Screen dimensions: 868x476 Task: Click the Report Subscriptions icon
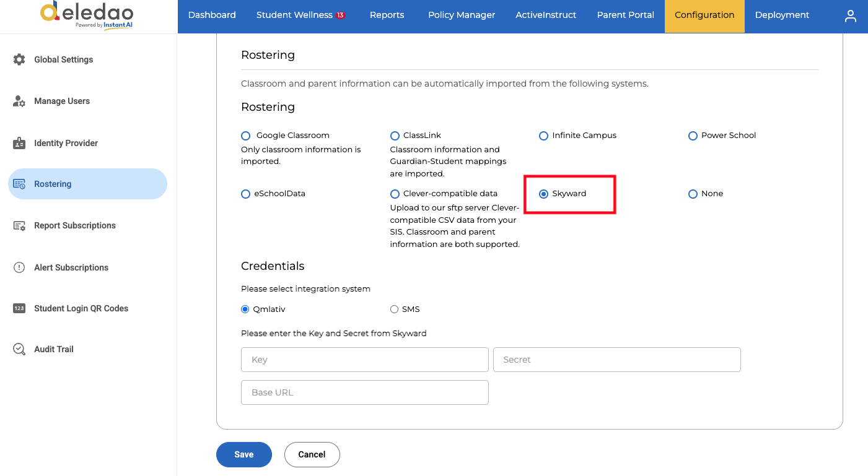point(19,225)
